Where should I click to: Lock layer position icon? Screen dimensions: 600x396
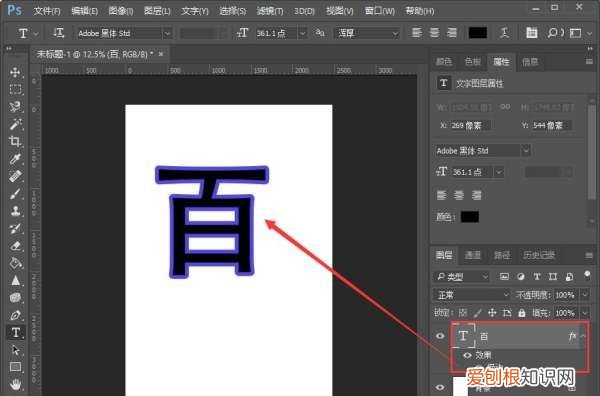click(492, 313)
